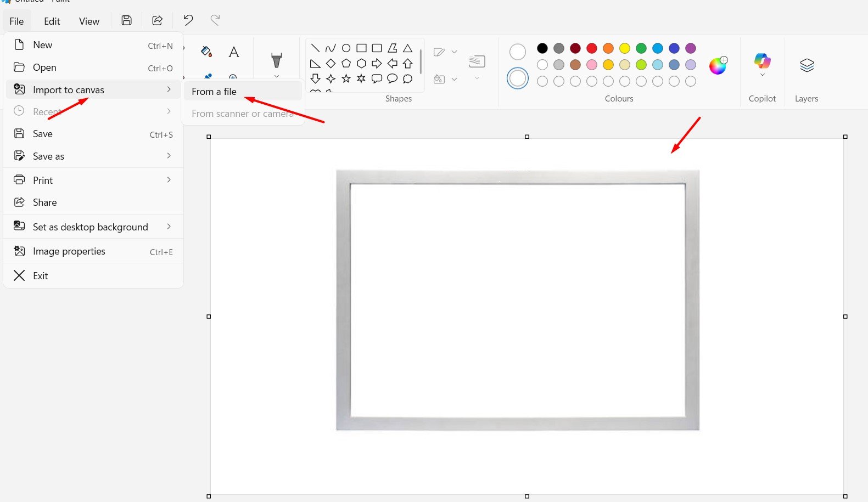The height and width of the screenshot is (502, 868).
Task: Choose New from the File menu
Action: click(x=93, y=45)
